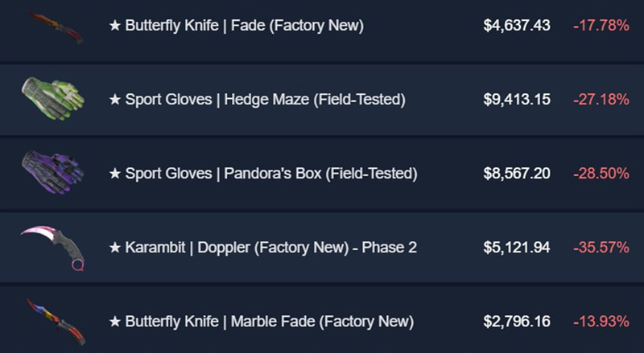Click the $2,796.16 price
Viewport: 644px width, 353px height.
(x=517, y=322)
